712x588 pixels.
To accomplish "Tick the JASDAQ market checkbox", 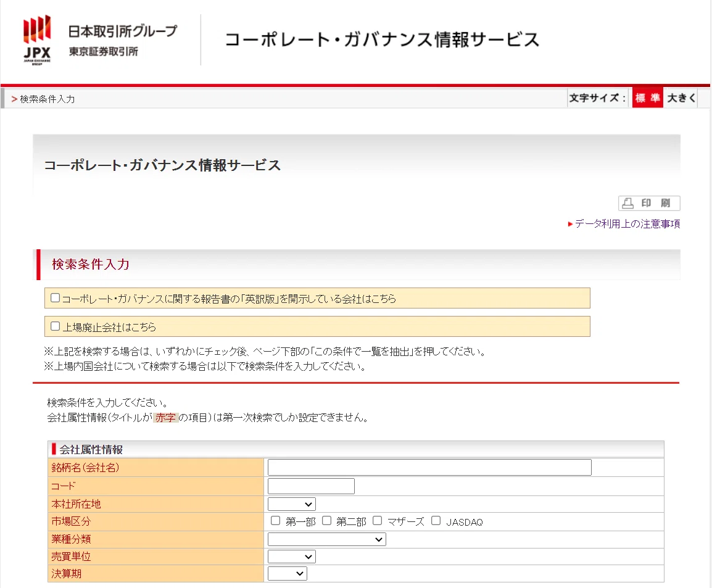I will (x=436, y=520).
